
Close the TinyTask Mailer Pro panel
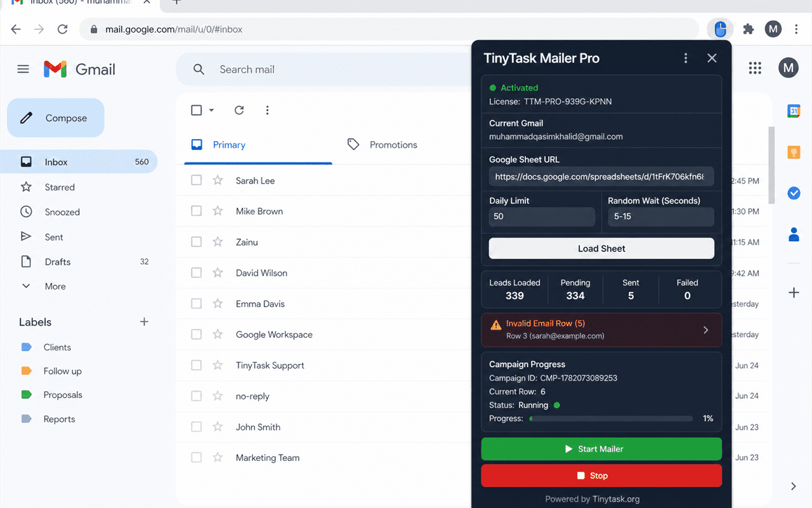(712, 58)
